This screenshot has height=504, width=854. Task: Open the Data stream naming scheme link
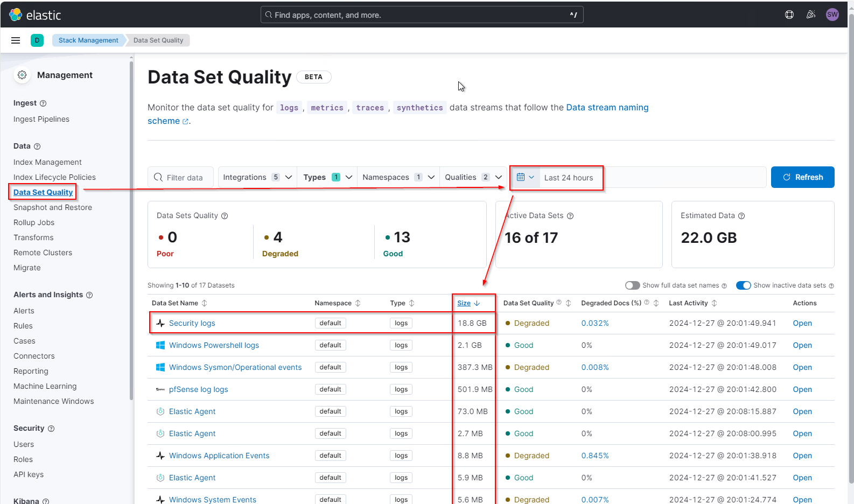click(x=607, y=108)
